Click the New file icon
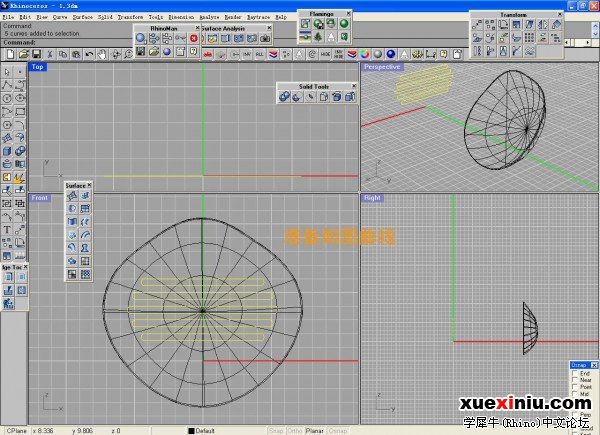 point(10,54)
